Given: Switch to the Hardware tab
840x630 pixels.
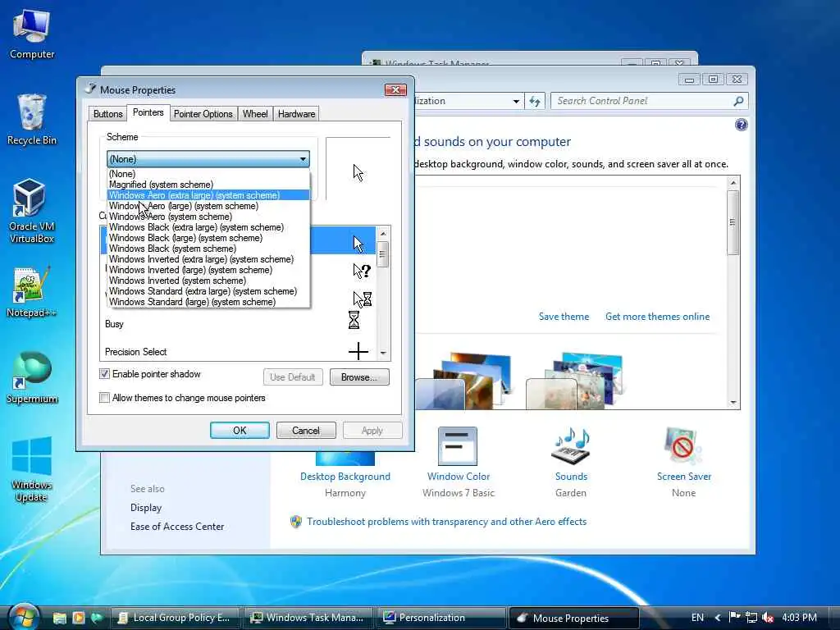Looking at the screenshot, I should coord(296,113).
